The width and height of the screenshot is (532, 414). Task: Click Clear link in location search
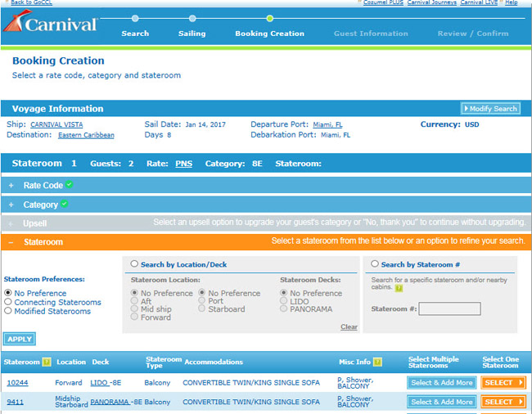[349, 326]
